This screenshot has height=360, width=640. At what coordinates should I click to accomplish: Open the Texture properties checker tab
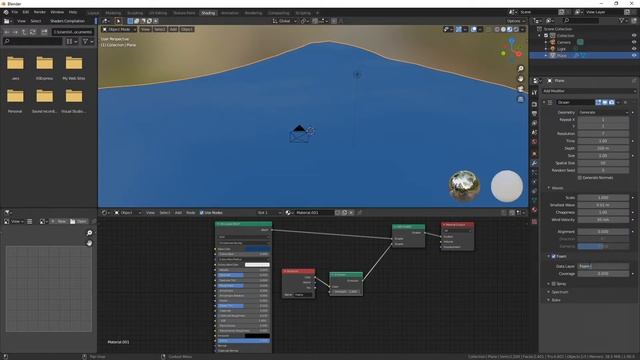click(x=534, y=222)
